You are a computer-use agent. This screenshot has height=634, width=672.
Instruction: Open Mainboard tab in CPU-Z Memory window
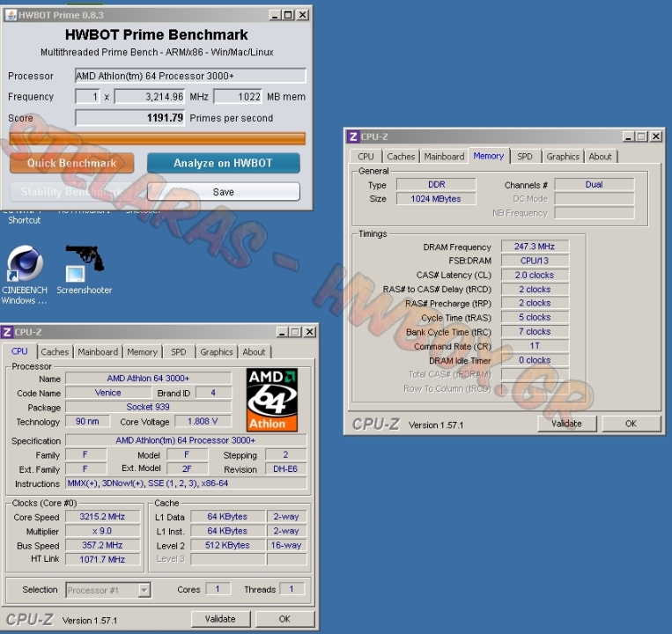pos(444,157)
